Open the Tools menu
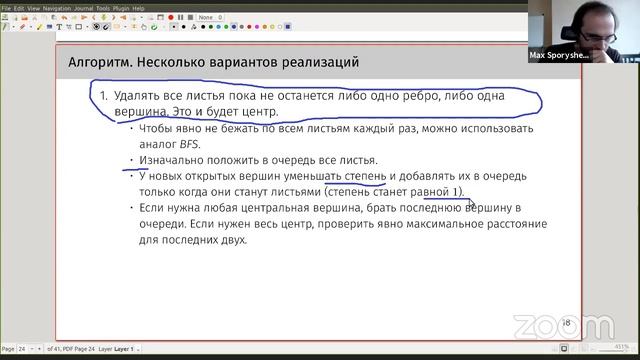Image resolution: width=640 pixels, height=360 pixels. pyautogui.click(x=103, y=8)
